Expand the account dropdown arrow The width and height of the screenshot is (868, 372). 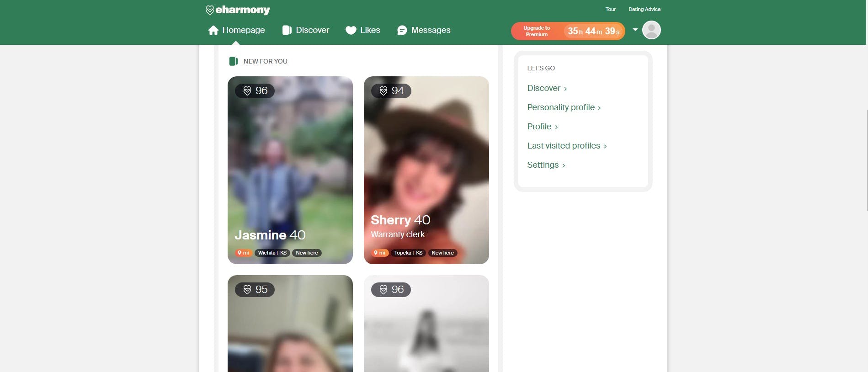[635, 30]
